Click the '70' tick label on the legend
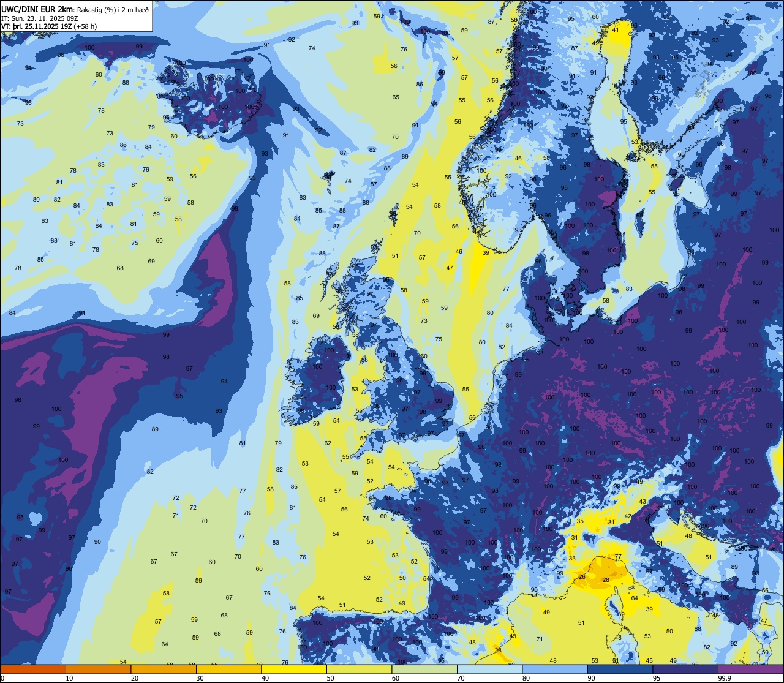 click(461, 678)
